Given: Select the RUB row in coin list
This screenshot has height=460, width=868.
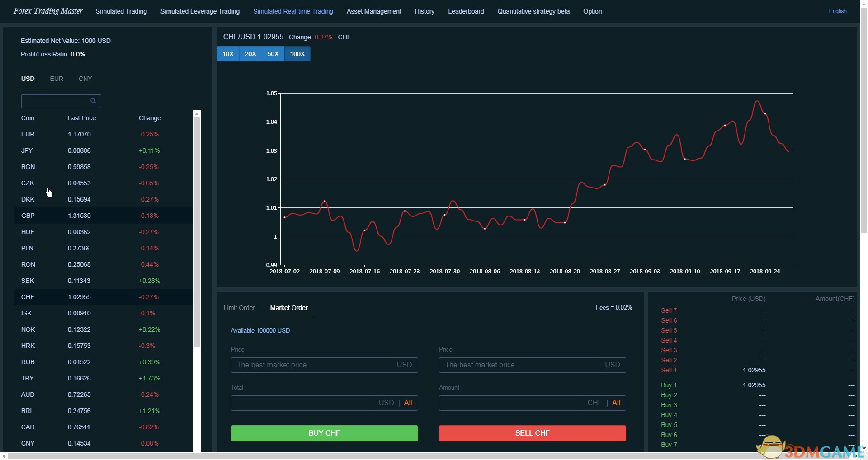Looking at the screenshot, I should coord(103,362).
